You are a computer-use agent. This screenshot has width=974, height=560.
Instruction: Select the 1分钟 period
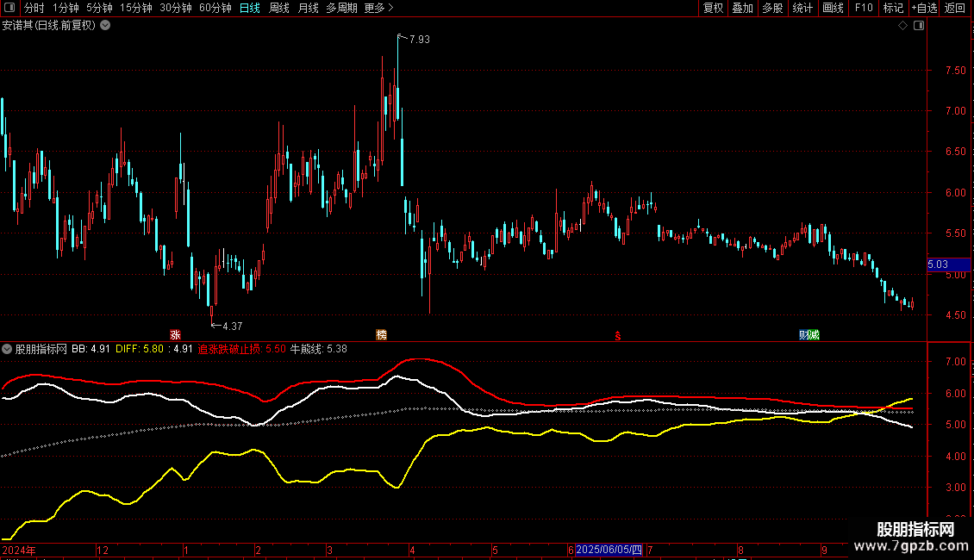pyautogui.click(x=66, y=8)
